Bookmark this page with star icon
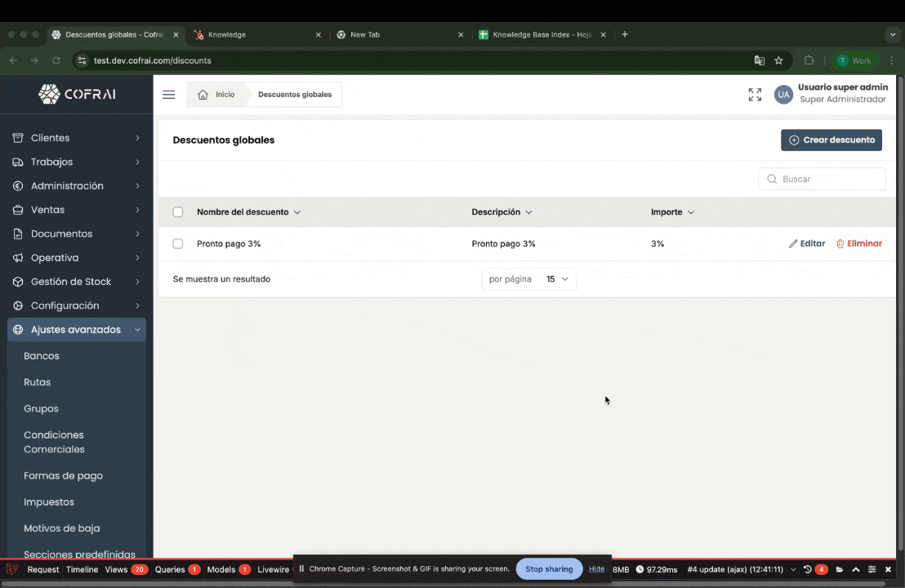This screenshot has width=905, height=588. coord(778,60)
